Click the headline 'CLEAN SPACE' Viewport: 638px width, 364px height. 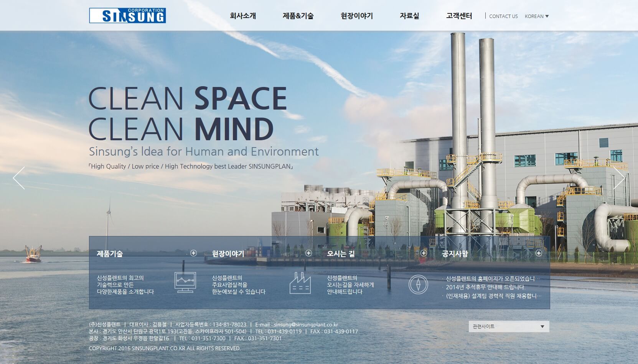188,98
